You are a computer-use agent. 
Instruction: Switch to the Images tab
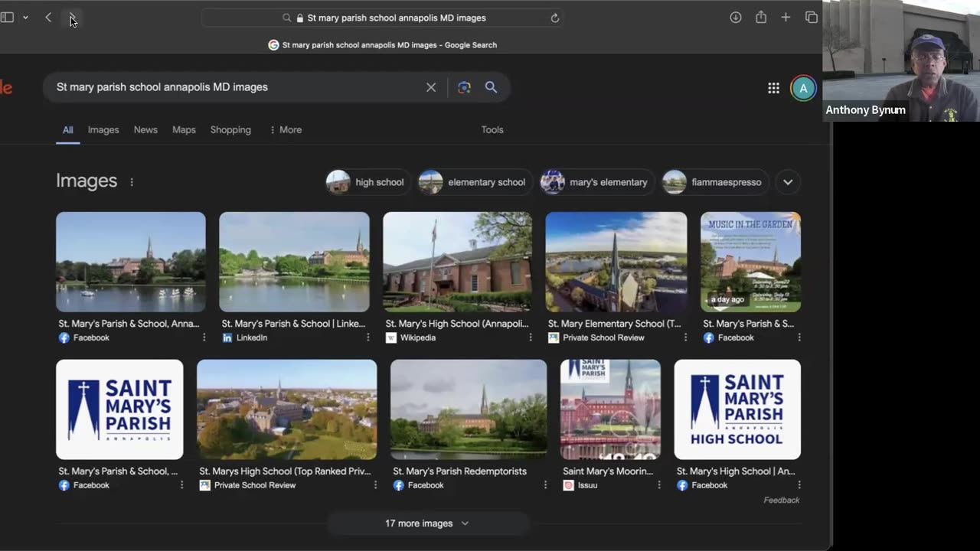[x=103, y=130]
